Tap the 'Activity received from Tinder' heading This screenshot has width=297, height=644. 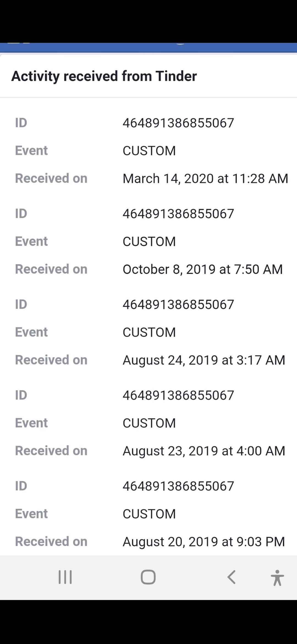104,76
